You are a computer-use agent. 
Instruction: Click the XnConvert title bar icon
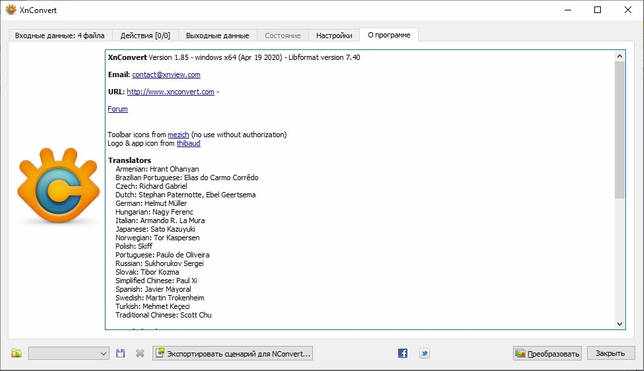(x=11, y=10)
